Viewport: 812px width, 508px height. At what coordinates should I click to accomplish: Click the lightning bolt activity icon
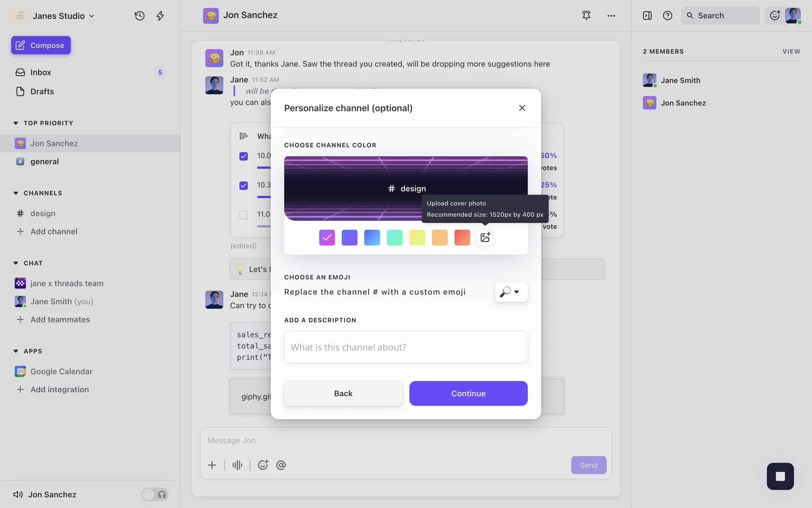click(x=160, y=16)
